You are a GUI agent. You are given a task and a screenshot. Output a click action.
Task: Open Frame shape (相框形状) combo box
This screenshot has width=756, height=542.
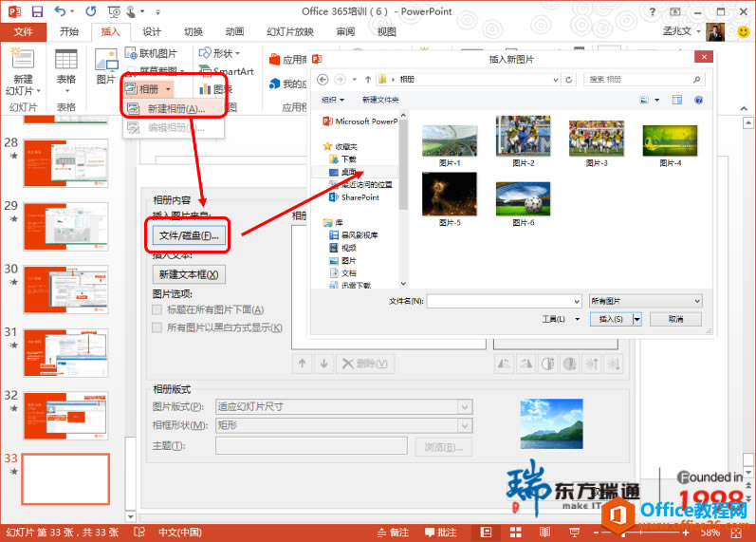(343, 425)
